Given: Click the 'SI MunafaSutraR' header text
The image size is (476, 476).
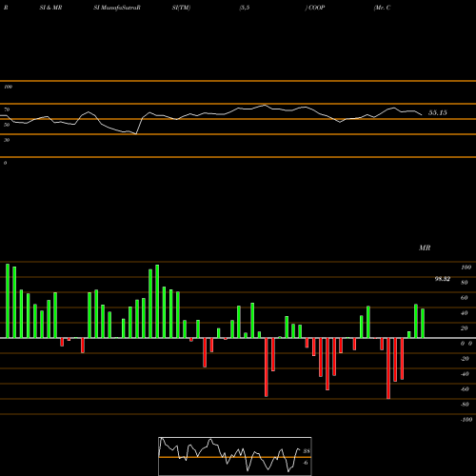Looking at the screenshot, I should point(117,8).
